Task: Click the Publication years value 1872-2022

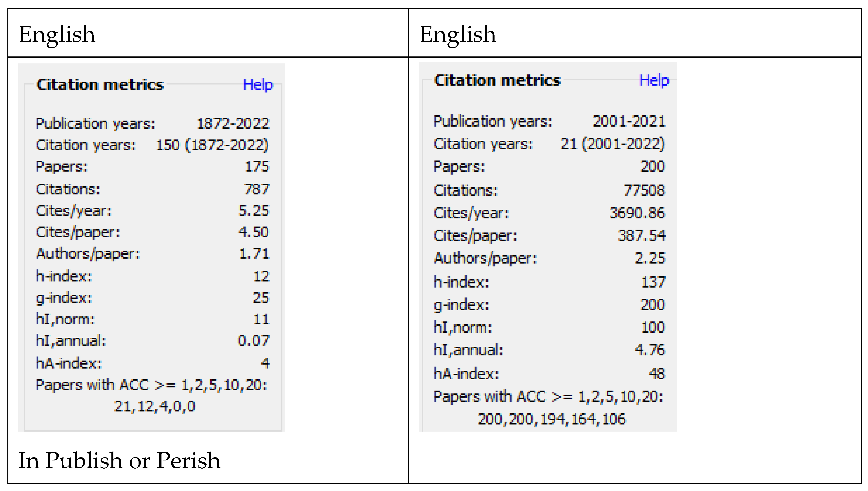Action: (233, 123)
